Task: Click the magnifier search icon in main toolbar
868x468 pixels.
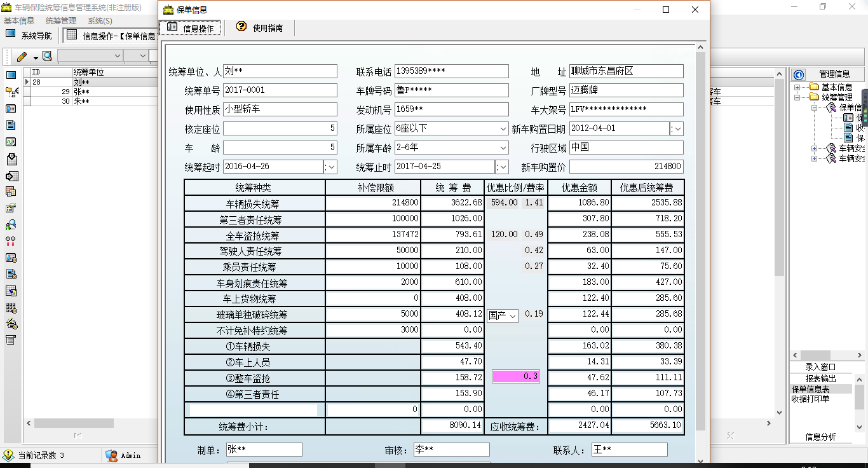Action: pyautogui.click(x=47, y=56)
